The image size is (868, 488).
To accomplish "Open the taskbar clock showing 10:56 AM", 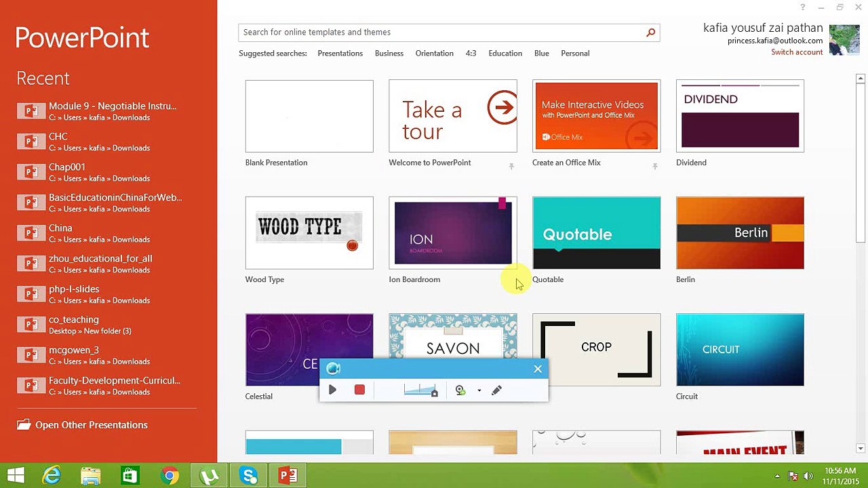I will coord(839,476).
